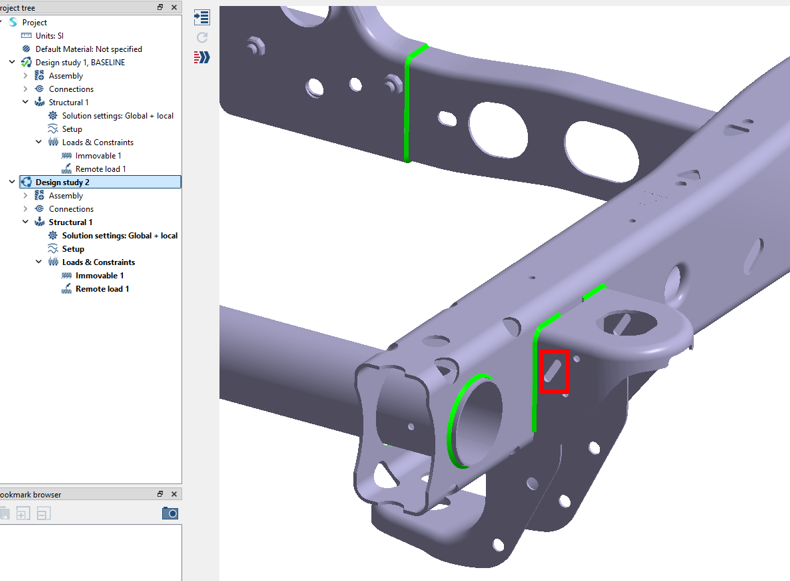Expand Assembly under Design study 1

(25, 76)
